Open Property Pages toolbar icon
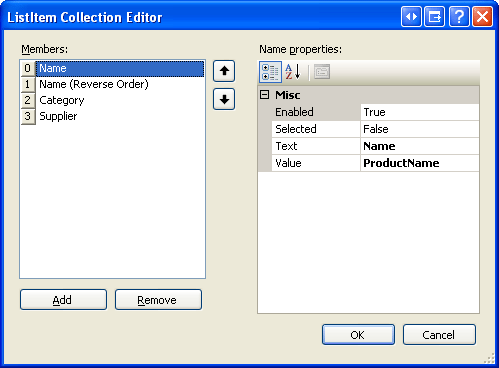This screenshot has height=368, width=499. tap(322, 72)
